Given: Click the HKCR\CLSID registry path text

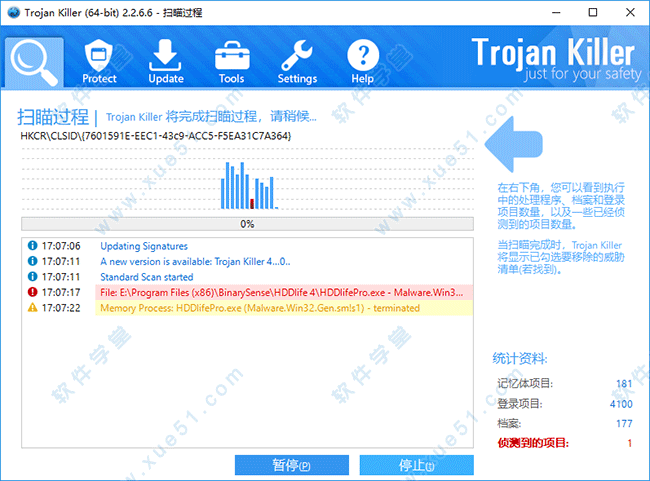Looking at the screenshot, I should click(156, 136).
